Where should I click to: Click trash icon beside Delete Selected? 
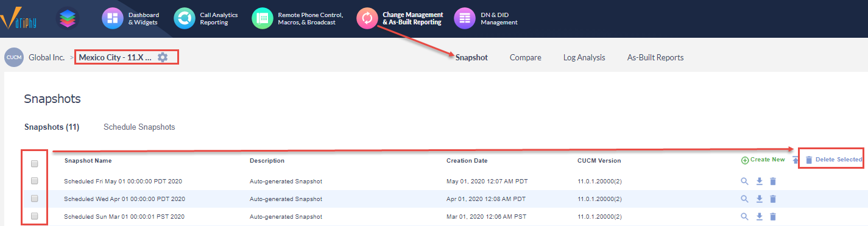(x=809, y=160)
